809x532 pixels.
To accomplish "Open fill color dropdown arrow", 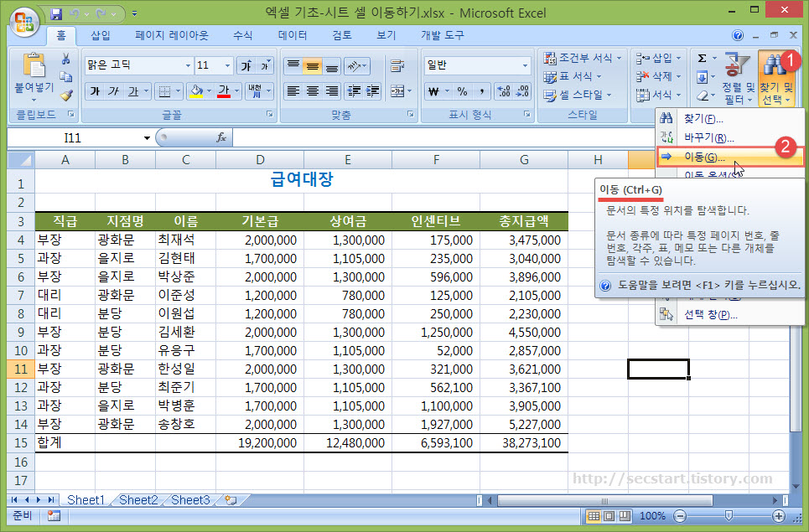I will pyautogui.click(x=209, y=92).
